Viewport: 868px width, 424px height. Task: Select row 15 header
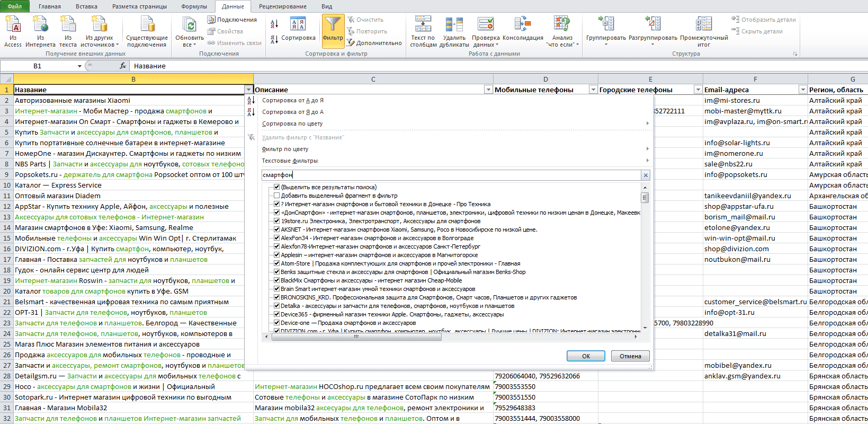click(7, 238)
